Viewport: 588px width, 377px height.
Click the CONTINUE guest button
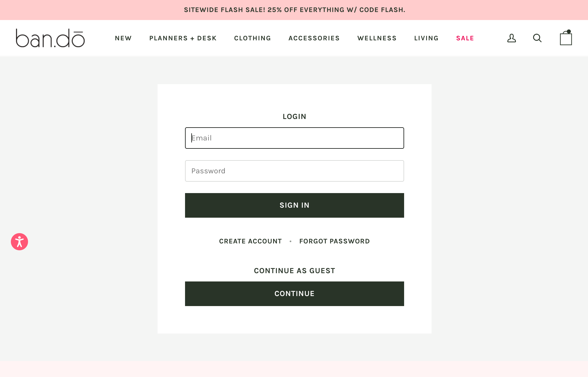pos(294,293)
